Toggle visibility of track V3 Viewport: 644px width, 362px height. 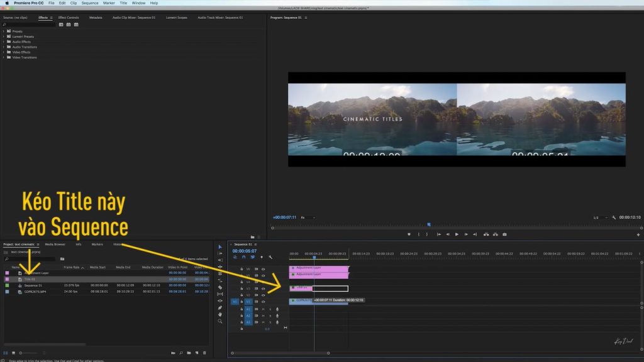(263, 288)
